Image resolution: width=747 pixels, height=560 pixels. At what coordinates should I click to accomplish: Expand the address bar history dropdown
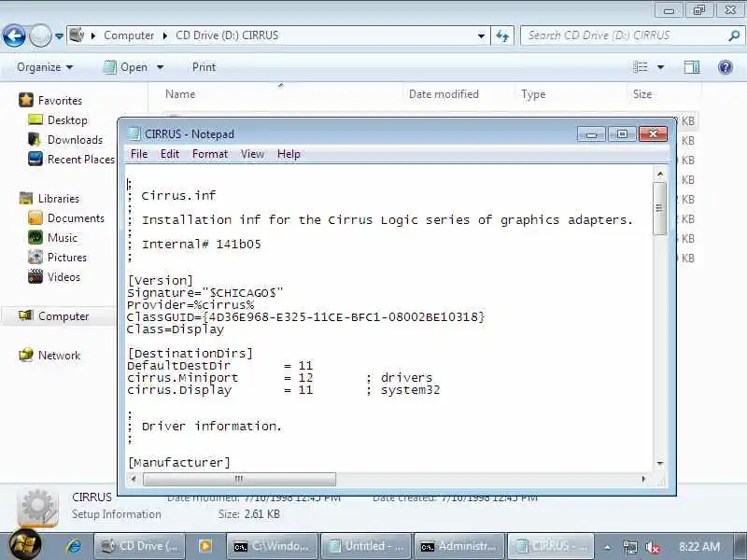[481, 35]
